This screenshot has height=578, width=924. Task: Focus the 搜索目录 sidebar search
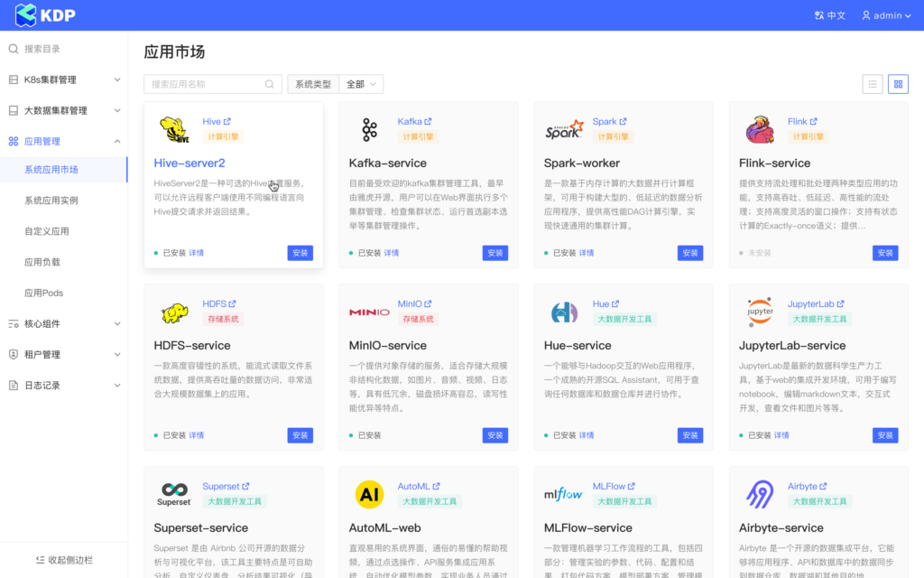(x=64, y=49)
